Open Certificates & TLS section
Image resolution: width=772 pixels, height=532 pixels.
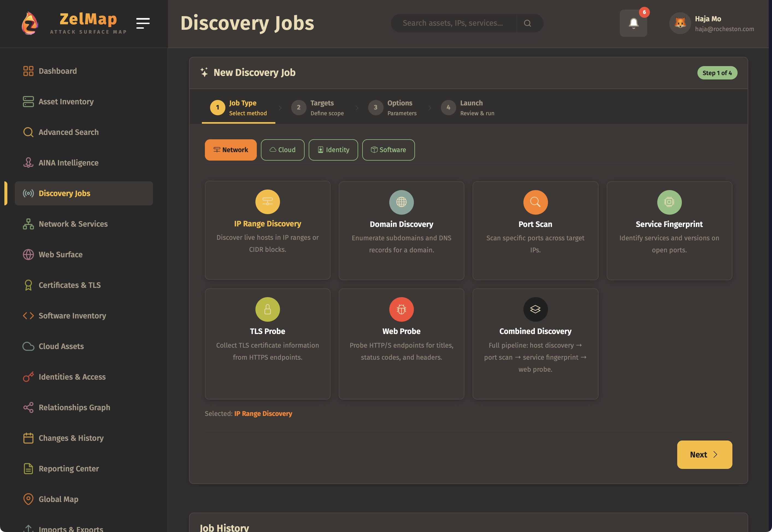click(69, 285)
